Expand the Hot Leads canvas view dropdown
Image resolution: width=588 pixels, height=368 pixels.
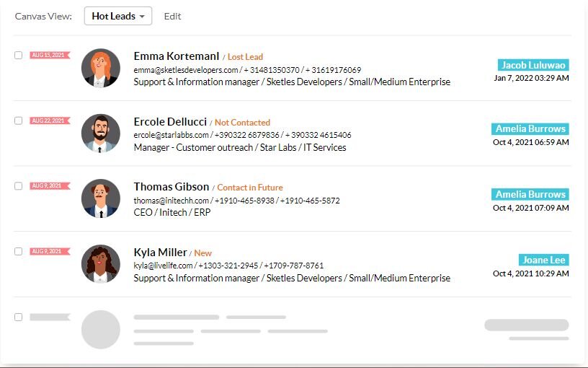118,16
